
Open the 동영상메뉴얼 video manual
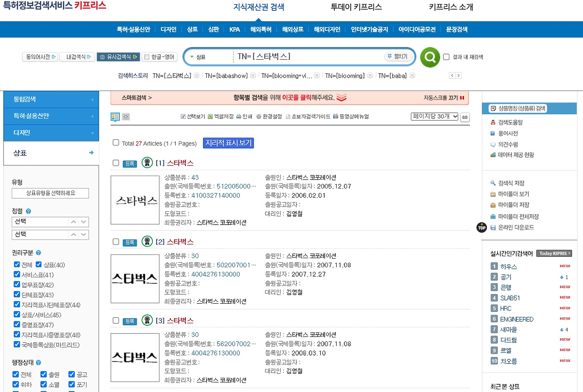351,117
